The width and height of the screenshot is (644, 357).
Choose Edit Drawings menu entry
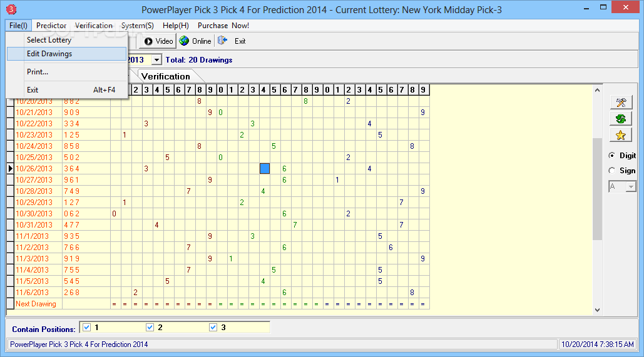click(67, 54)
